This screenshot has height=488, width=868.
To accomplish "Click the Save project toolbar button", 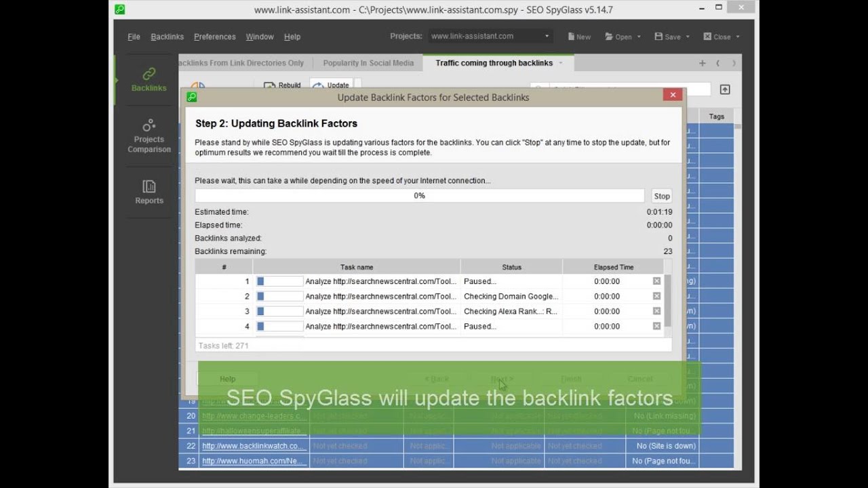I will pyautogui.click(x=667, y=37).
